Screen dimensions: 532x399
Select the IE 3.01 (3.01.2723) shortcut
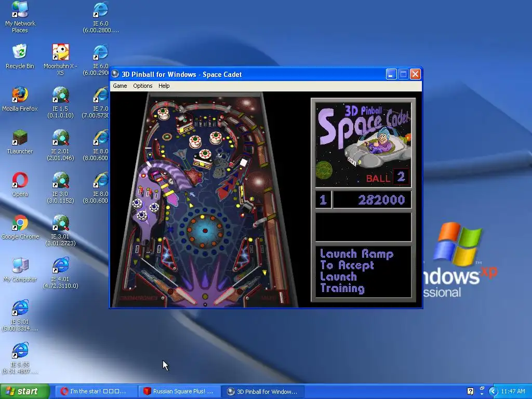(60, 230)
